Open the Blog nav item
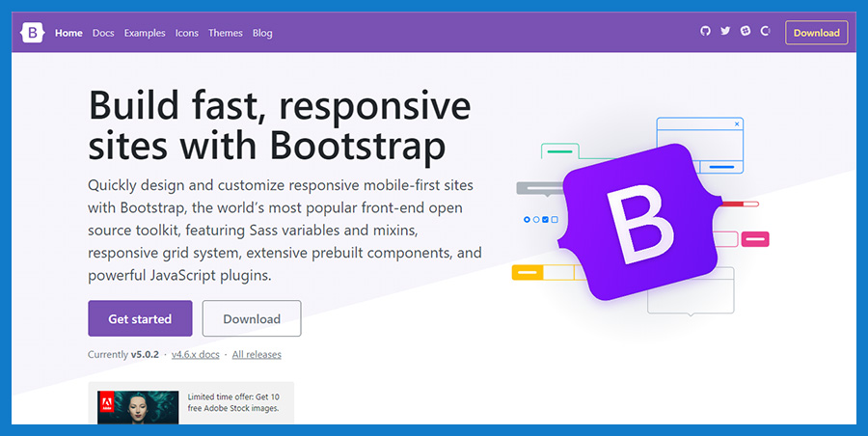 coord(262,33)
